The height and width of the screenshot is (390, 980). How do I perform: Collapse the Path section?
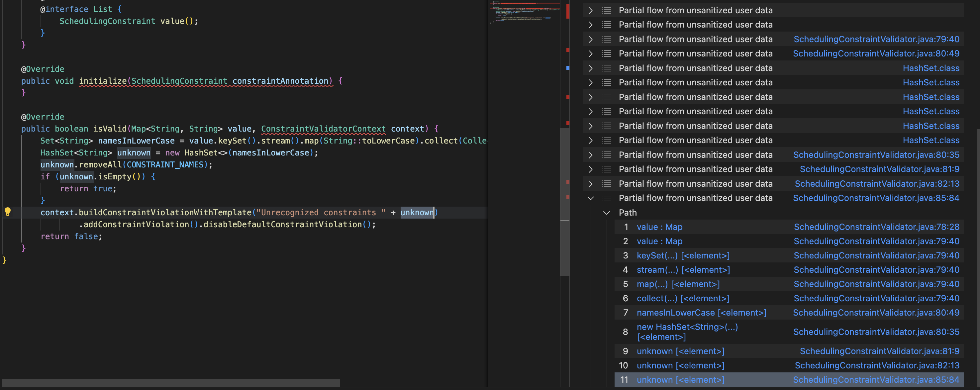point(606,213)
